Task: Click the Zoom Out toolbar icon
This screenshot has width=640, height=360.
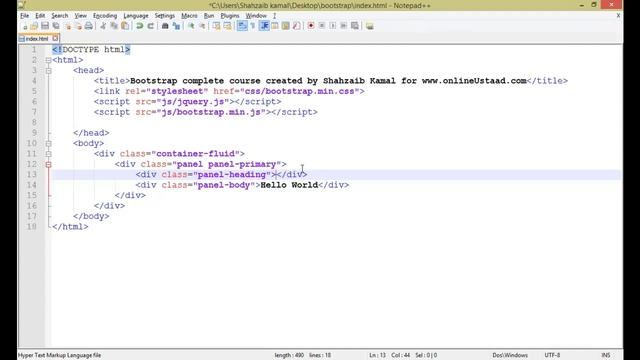Action: 202,26
